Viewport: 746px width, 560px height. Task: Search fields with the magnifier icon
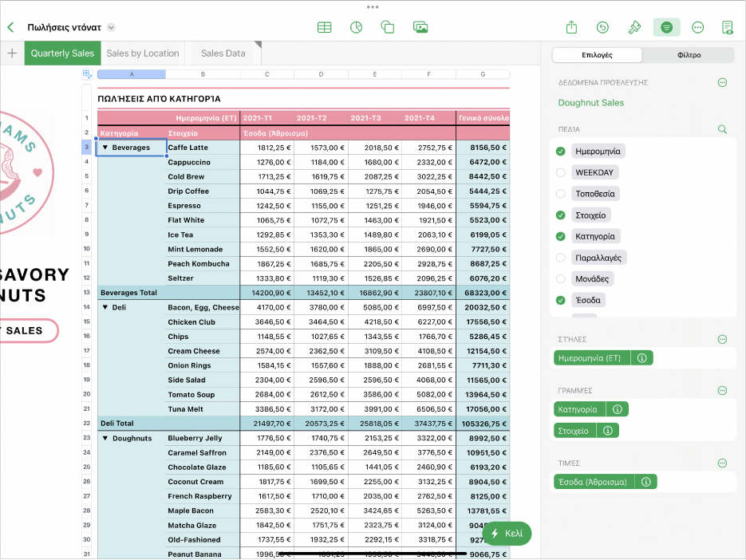click(722, 128)
